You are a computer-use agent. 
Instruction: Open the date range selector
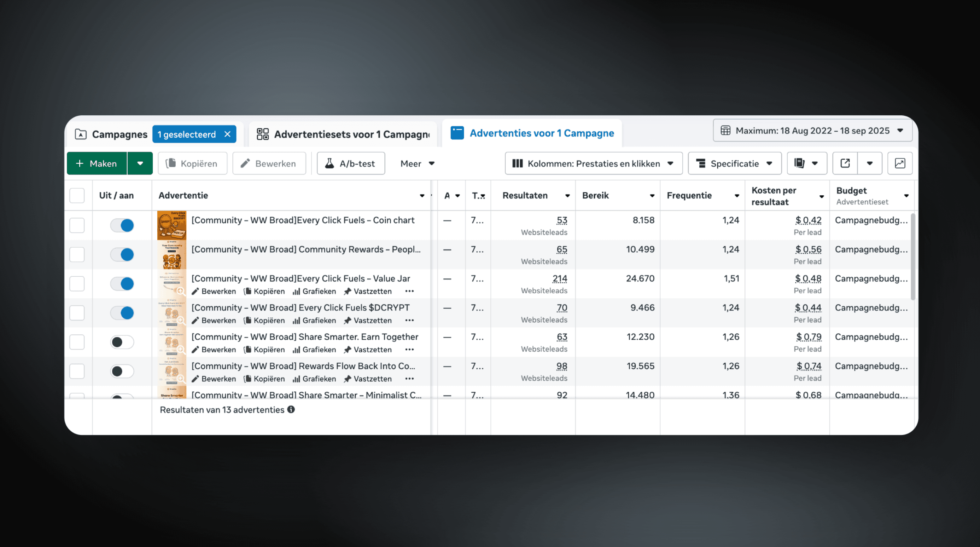812,131
